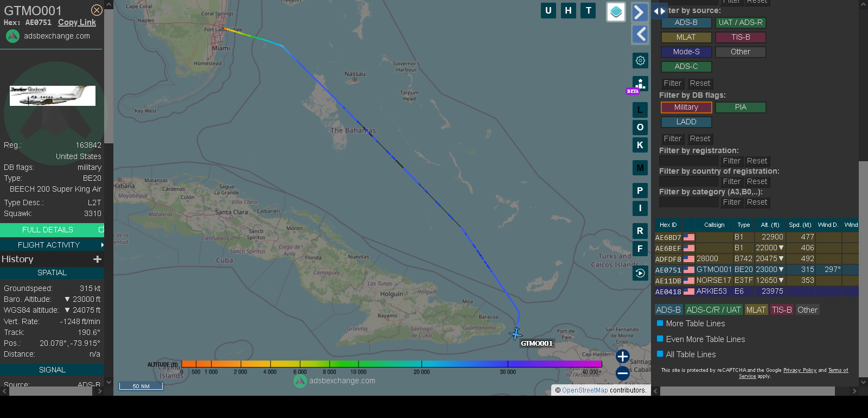Click the registration filter input field
The width and height of the screenshot is (868, 418).
click(x=688, y=161)
